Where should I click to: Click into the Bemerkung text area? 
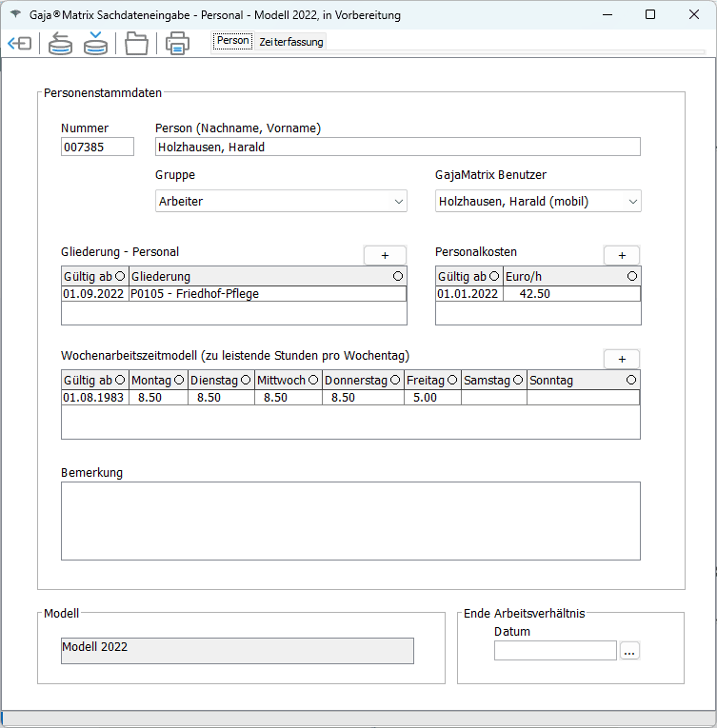[x=350, y=521]
